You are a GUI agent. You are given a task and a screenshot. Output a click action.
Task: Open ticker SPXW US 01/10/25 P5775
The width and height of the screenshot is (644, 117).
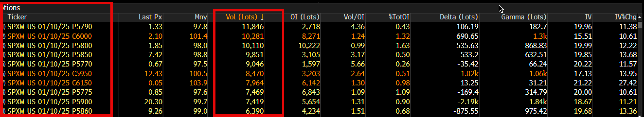click(50, 92)
